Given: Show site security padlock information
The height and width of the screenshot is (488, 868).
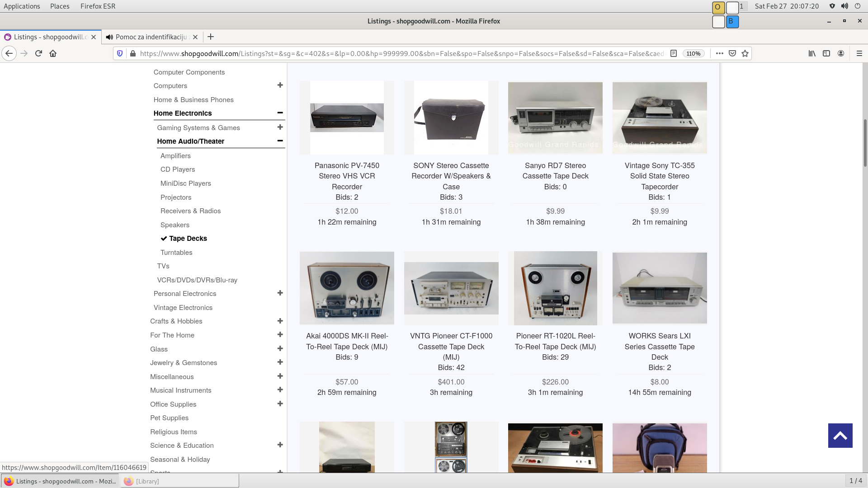Looking at the screenshot, I should point(132,53).
